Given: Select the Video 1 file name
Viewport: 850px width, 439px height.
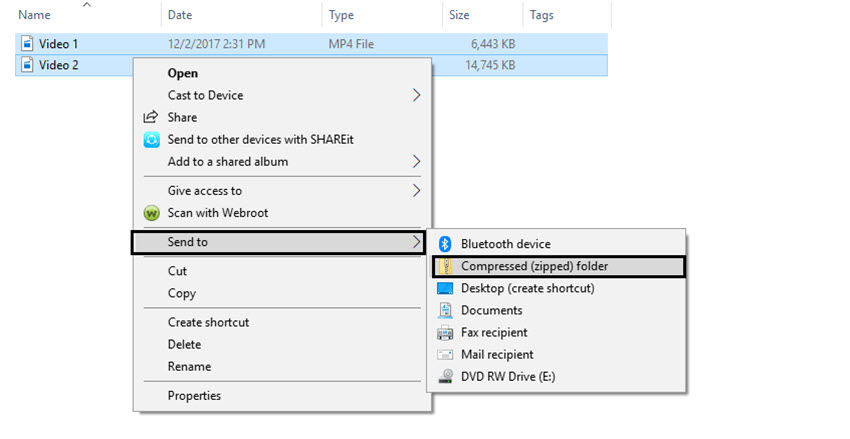Looking at the screenshot, I should [59, 44].
